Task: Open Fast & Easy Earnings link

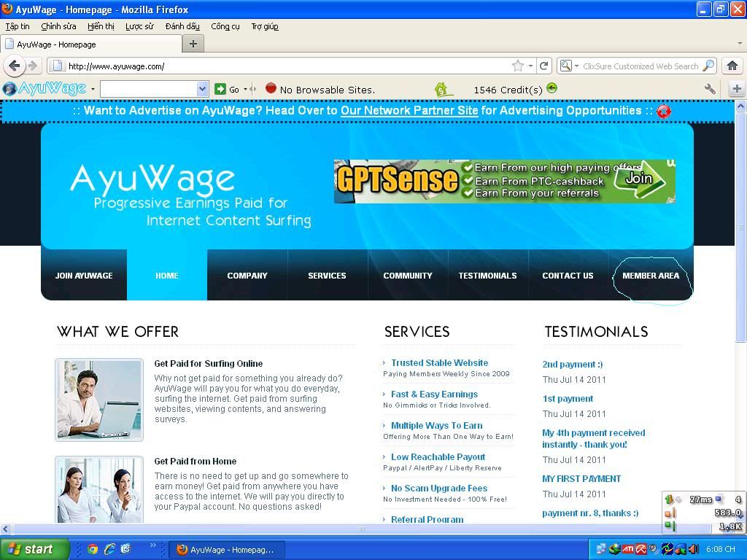Action: point(434,394)
